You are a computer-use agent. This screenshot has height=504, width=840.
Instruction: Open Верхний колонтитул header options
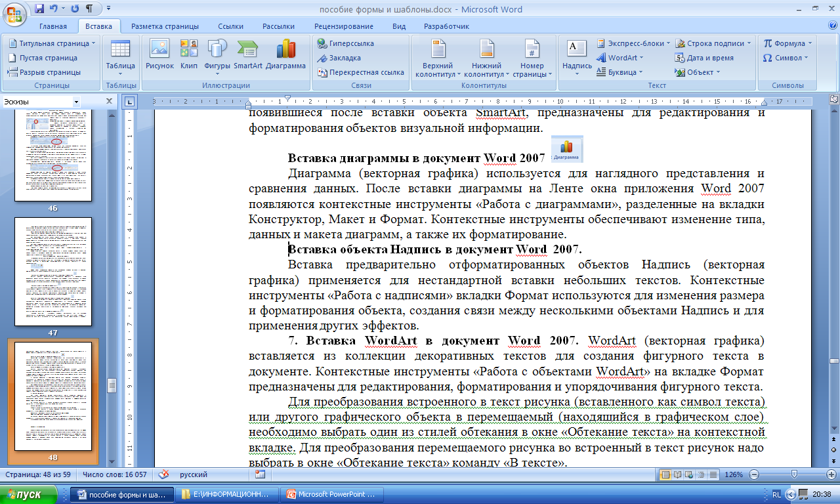point(438,58)
